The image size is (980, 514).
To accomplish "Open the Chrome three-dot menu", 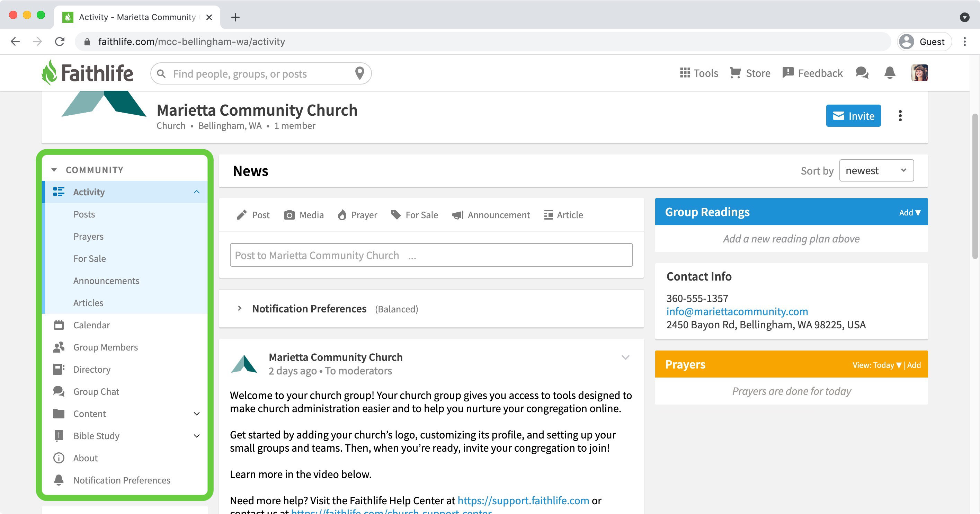I will [964, 42].
